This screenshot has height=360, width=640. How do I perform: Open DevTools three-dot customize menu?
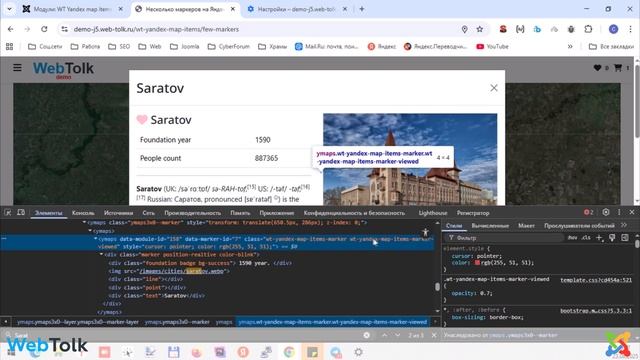619,212
